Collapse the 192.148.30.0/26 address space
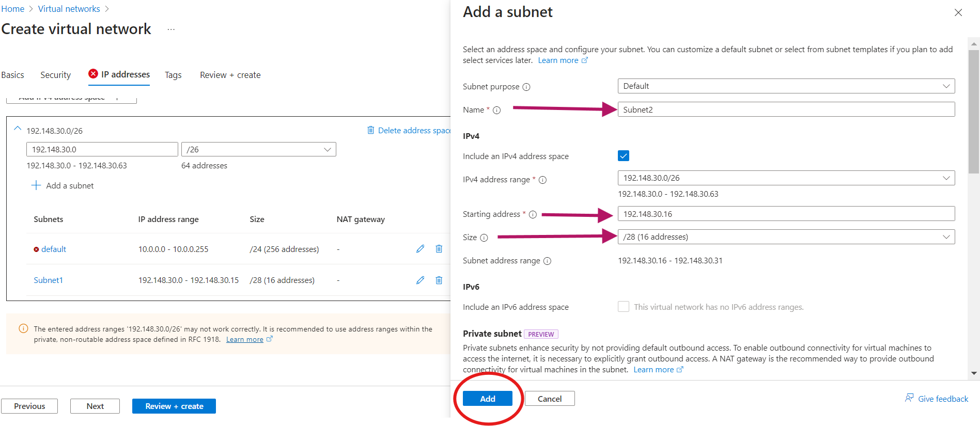Image resolution: width=980 pixels, height=426 pixels. point(18,129)
